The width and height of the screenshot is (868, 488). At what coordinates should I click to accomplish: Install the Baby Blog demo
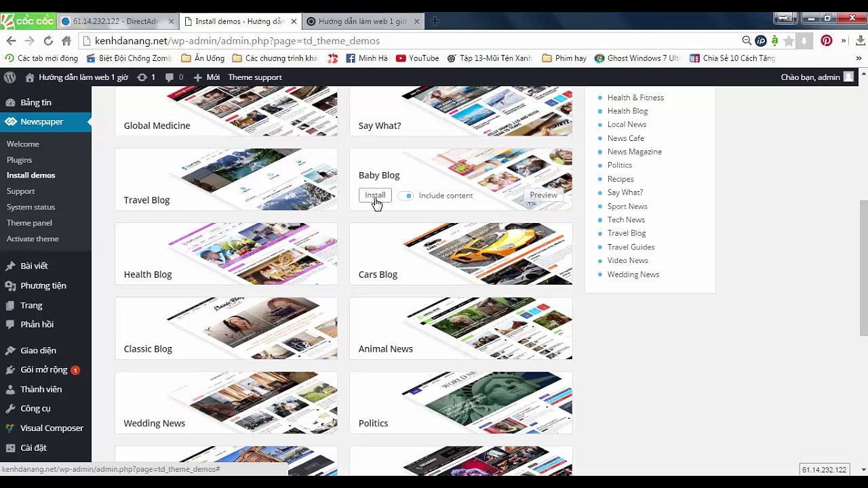[x=375, y=195]
